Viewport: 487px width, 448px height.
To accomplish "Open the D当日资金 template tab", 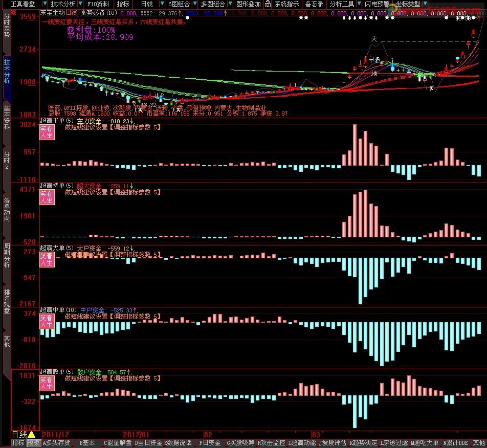I will point(148,443).
